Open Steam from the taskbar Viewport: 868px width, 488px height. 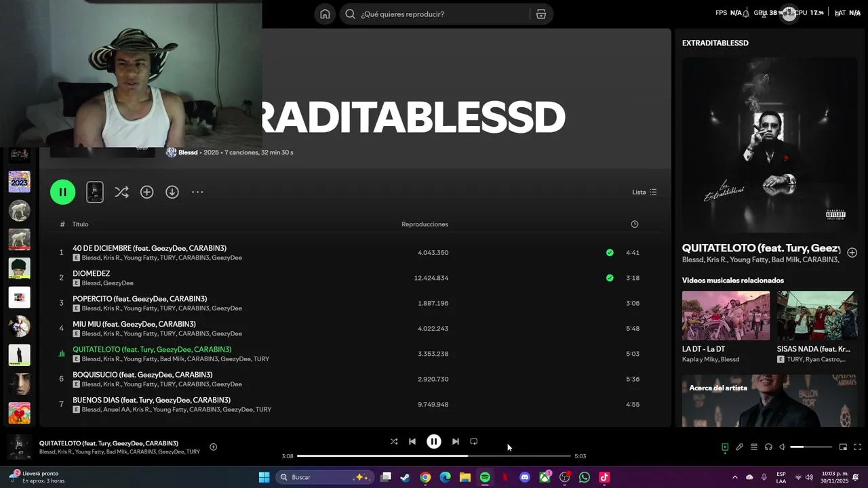pyautogui.click(x=405, y=477)
